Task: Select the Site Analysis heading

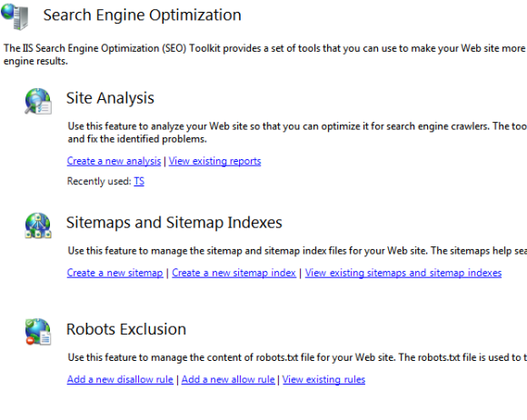Action: pyautogui.click(x=110, y=98)
